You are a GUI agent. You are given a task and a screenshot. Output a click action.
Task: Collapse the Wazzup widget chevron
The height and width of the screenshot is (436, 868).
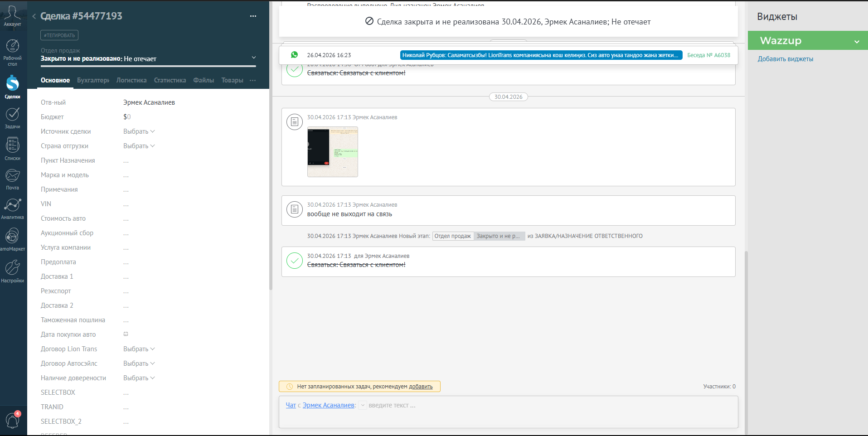pyautogui.click(x=857, y=42)
